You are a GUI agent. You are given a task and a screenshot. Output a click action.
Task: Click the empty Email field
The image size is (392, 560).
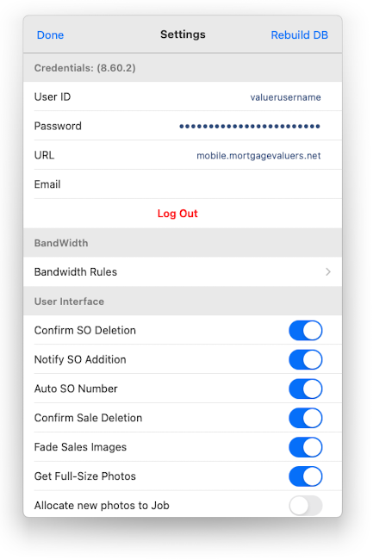pyautogui.click(x=183, y=184)
